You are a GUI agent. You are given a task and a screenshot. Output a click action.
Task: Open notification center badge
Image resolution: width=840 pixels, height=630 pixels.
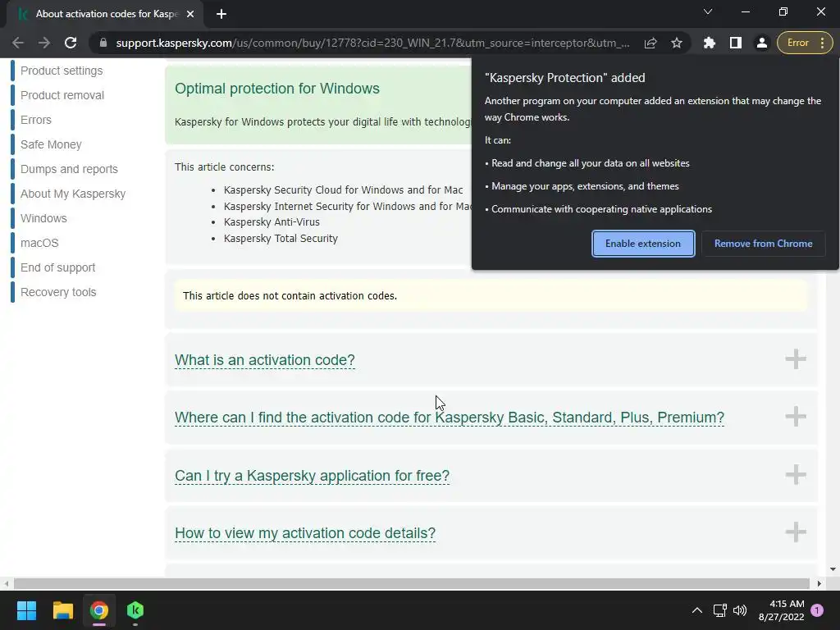pyautogui.click(x=817, y=610)
